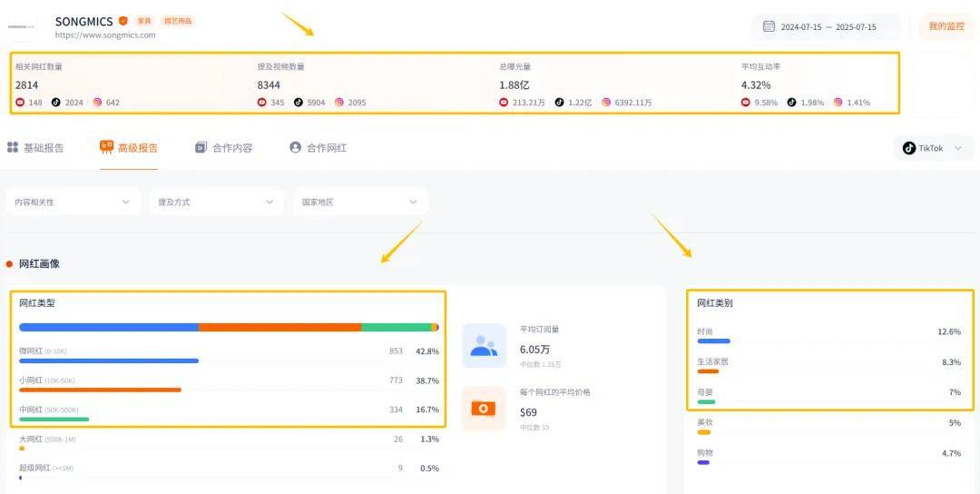Click the 美妆 category yellow bar
Screen dimensions: 980x494
pos(704,432)
